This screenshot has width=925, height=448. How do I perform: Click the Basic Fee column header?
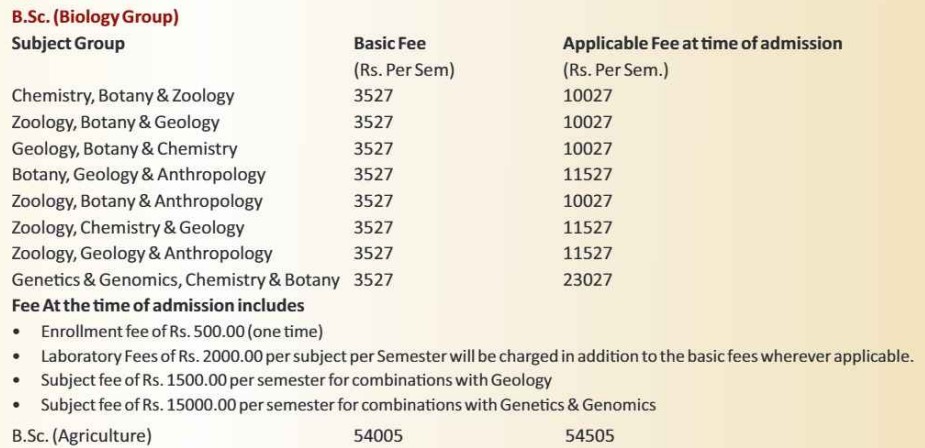point(389,44)
